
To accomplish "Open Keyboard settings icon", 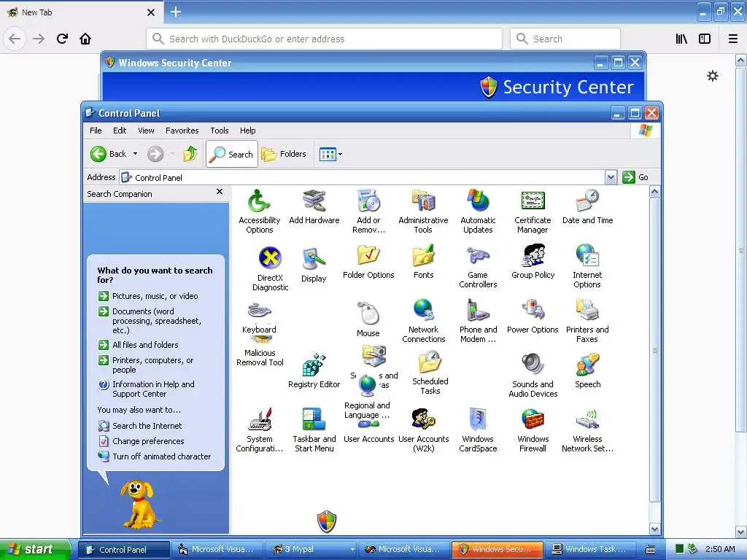I will (259, 318).
